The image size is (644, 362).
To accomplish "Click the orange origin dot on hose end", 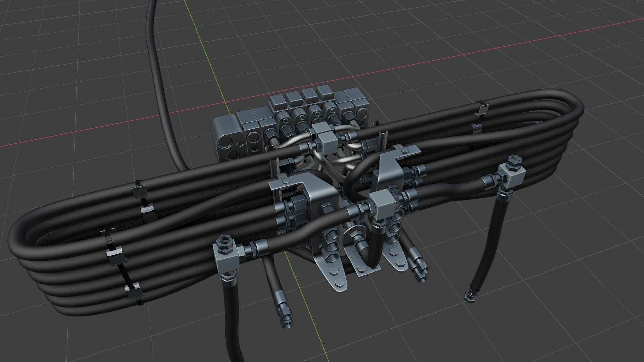I will click(x=472, y=294).
